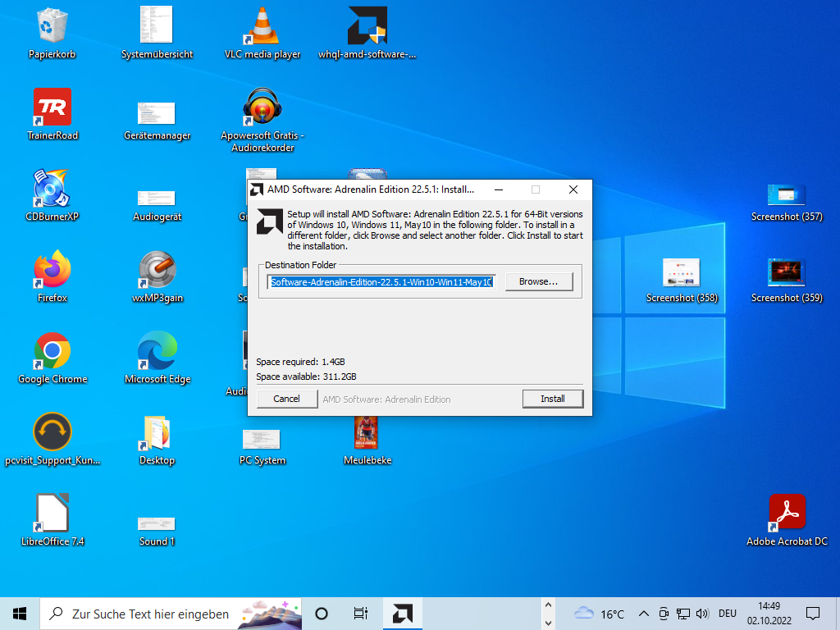The height and width of the screenshot is (630, 840).
Task: Click Cancel in the AMD installer
Action: point(287,399)
